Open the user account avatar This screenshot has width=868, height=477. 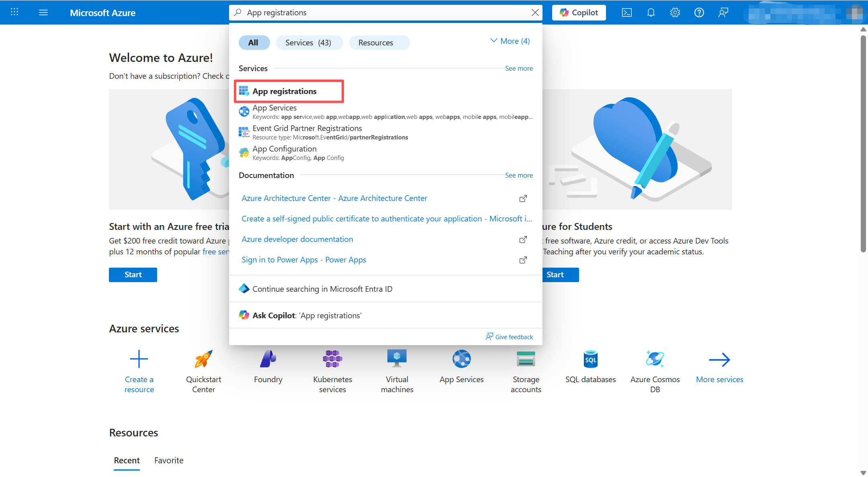pyautogui.click(x=855, y=12)
